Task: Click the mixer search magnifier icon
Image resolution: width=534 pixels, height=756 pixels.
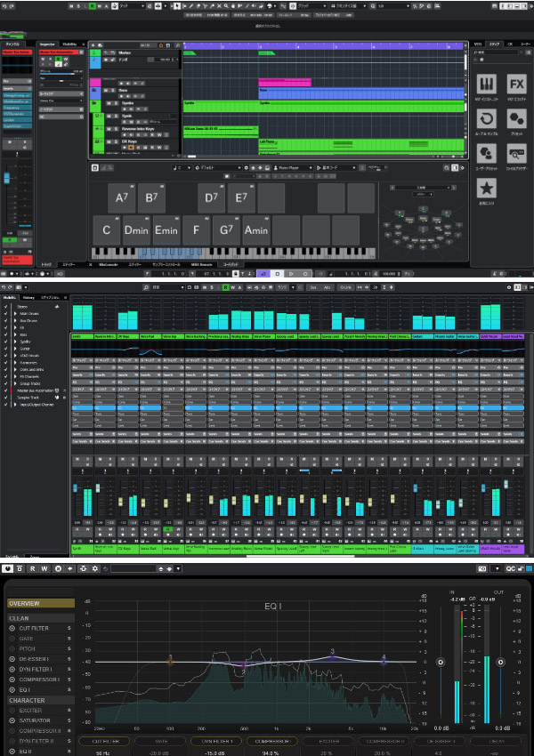Action: [146, 287]
